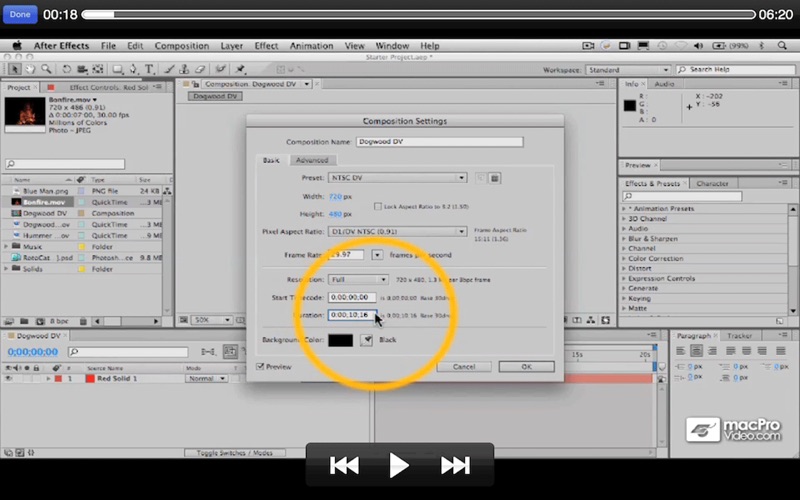Play the video
This screenshot has width=800, height=500.
click(x=398, y=465)
